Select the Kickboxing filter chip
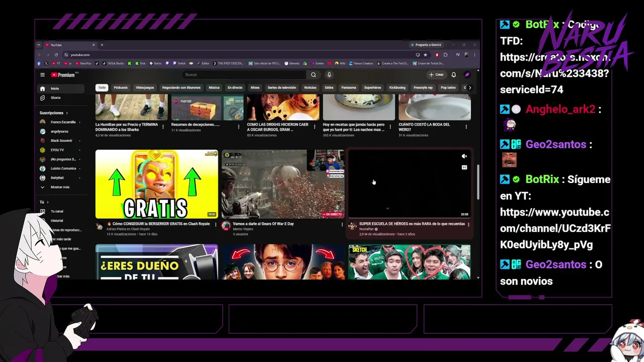The image size is (644, 362). coord(397,87)
